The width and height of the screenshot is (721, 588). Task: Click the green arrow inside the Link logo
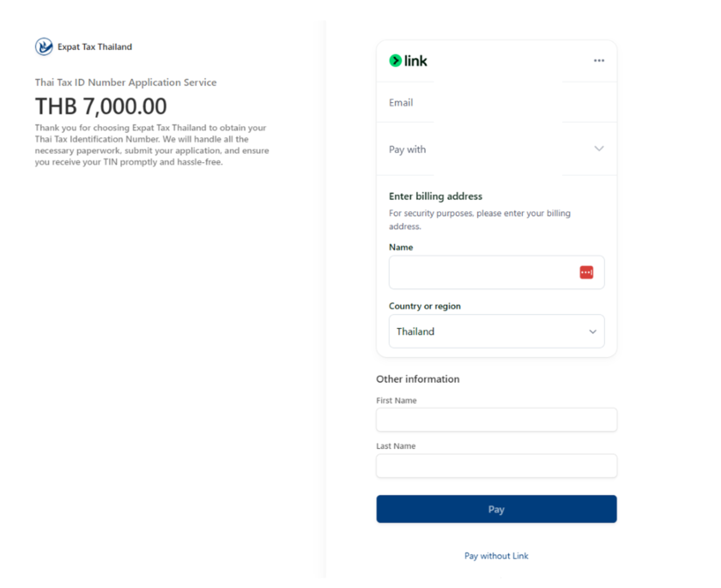(x=394, y=60)
